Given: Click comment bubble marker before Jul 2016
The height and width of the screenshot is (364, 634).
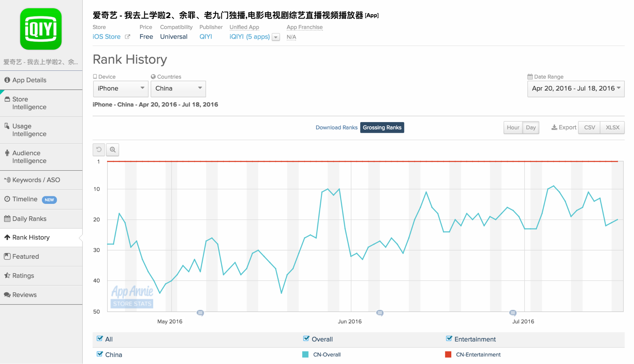Looking at the screenshot, I should (x=513, y=313).
